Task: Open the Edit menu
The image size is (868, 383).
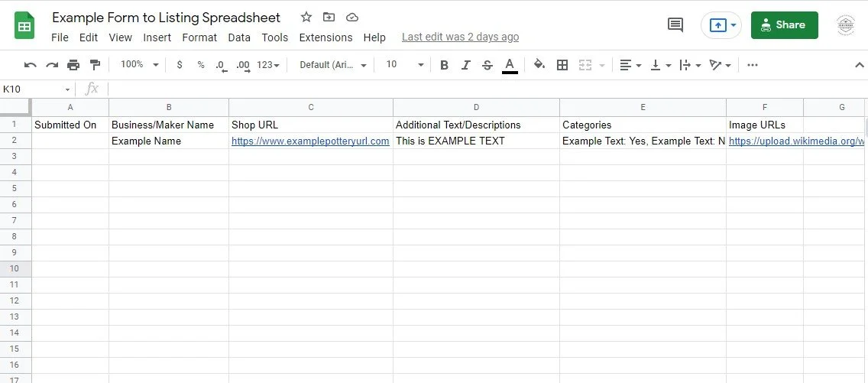Action: [89, 37]
